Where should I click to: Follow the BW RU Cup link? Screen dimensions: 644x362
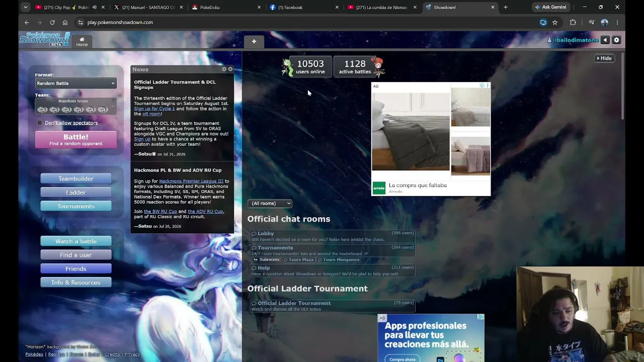160,212
